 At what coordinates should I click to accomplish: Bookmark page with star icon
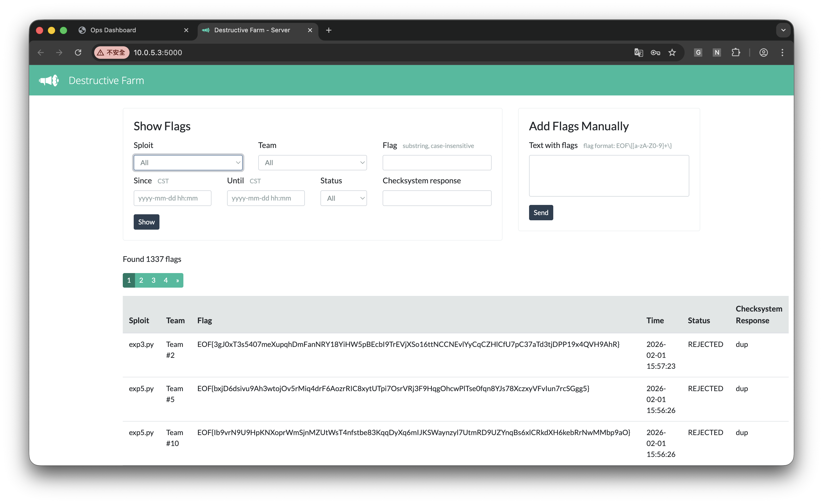click(x=672, y=53)
